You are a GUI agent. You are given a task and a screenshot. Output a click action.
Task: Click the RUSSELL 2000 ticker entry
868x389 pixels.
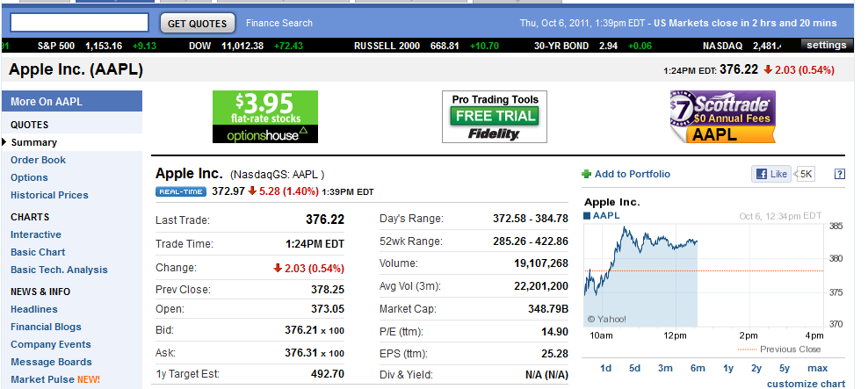click(x=426, y=46)
